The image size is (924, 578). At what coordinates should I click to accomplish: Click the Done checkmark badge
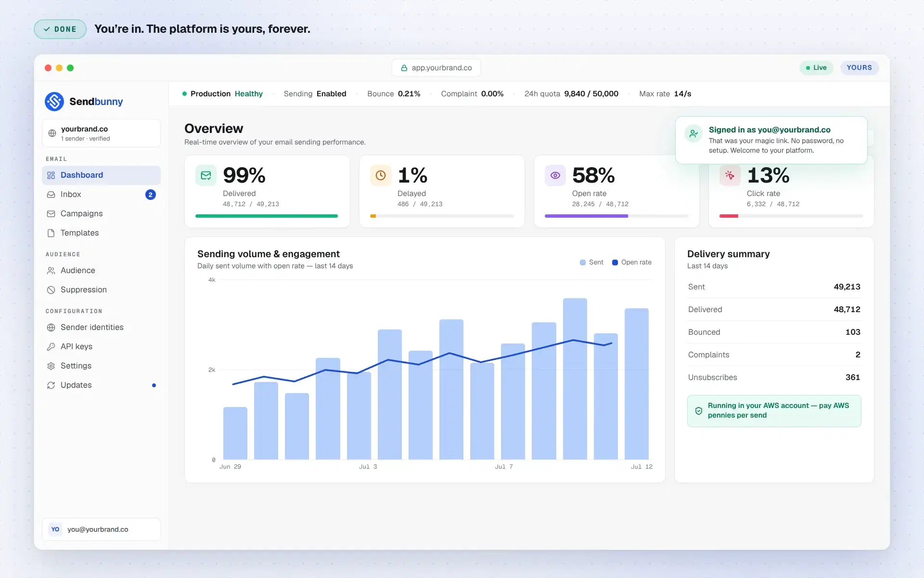coord(60,29)
